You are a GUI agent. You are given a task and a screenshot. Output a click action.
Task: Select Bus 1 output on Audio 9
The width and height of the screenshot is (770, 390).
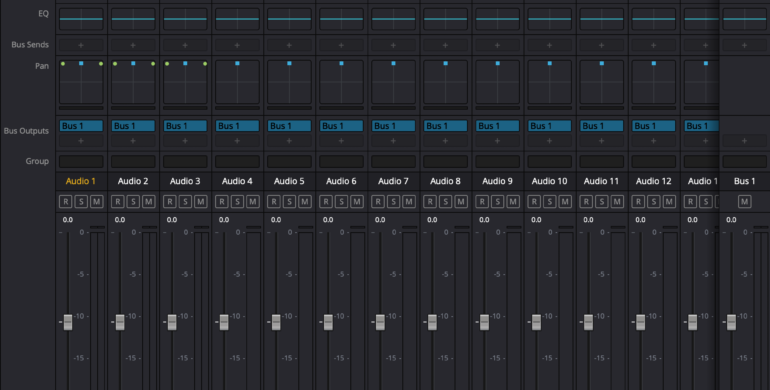pos(497,126)
